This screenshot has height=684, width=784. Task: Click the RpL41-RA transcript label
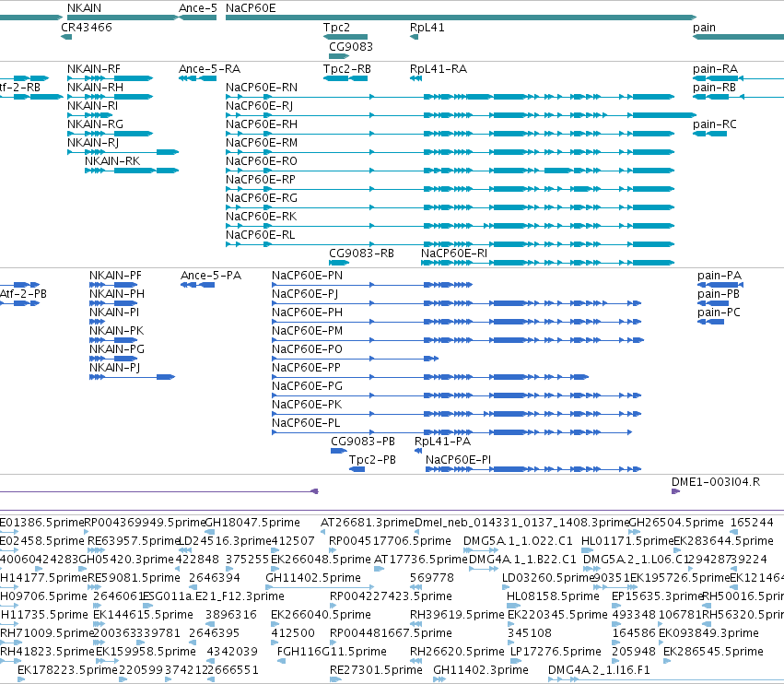tap(439, 68)
